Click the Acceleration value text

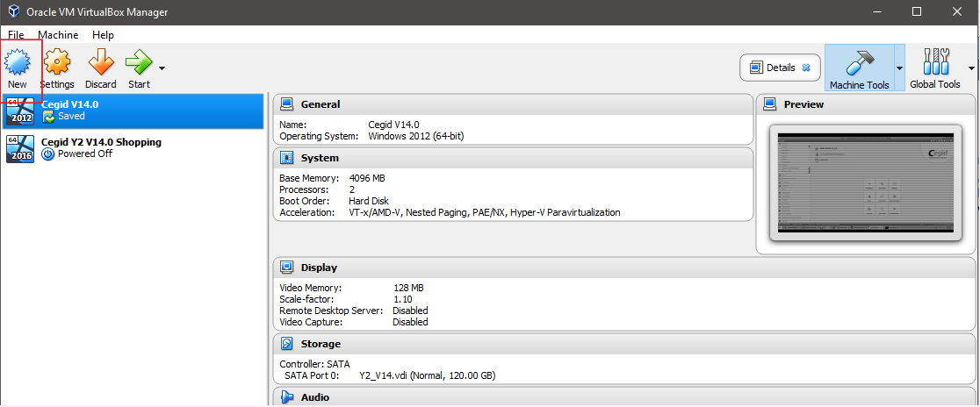(485, 212)
